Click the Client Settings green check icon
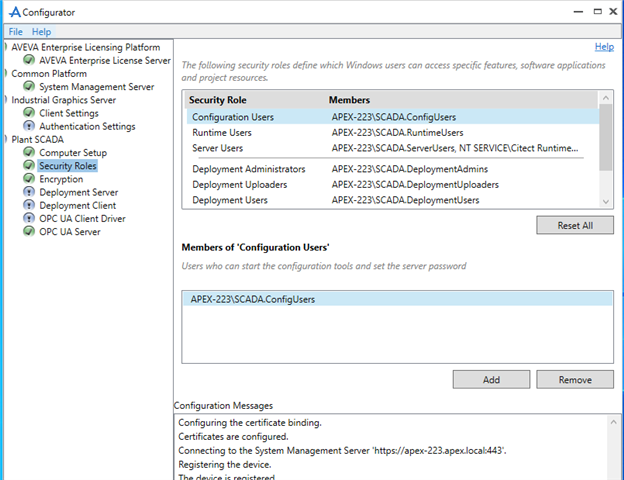This screenshot has height=480, width=624. (x=29, y=113)
